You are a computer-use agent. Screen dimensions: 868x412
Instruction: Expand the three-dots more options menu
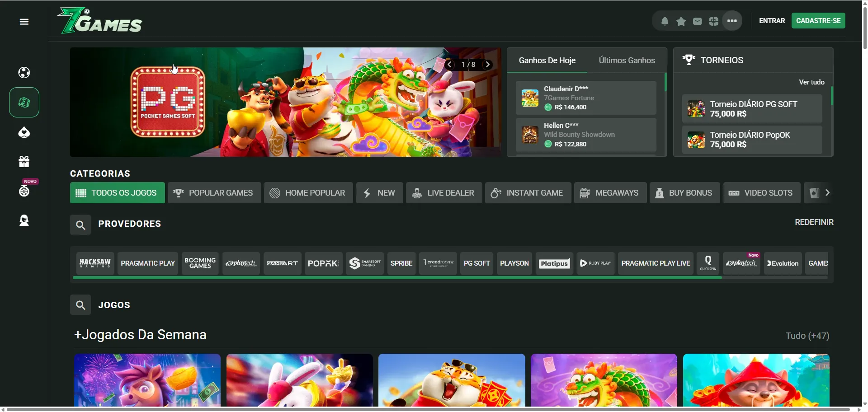pos(732,21)
